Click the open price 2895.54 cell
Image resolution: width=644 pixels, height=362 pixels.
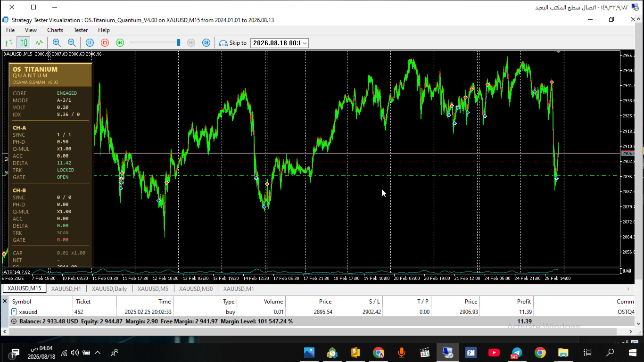point(323,312)
